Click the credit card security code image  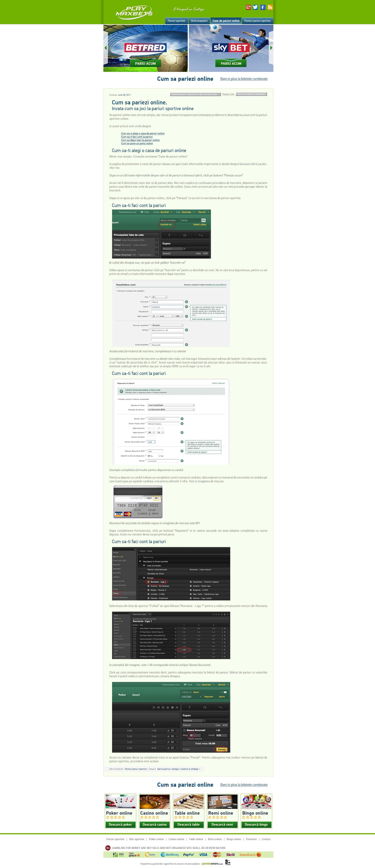tap(138, 502)
